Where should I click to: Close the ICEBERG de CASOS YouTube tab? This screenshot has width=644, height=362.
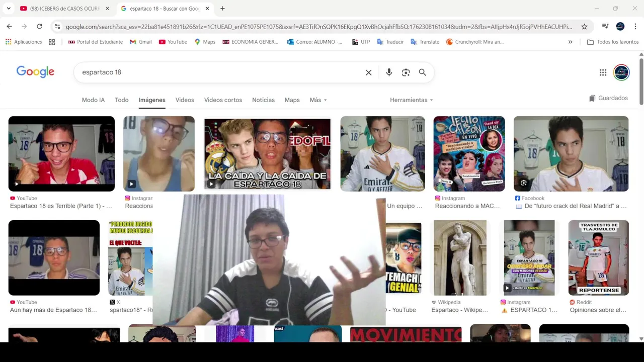pyautogui.click(x=107, y=9)
